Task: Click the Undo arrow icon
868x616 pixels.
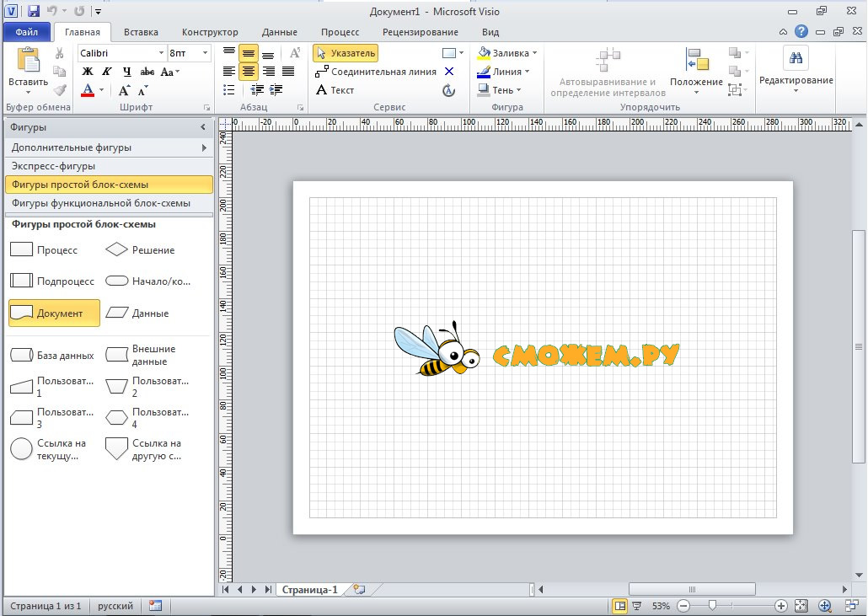Action: (52, 10)
